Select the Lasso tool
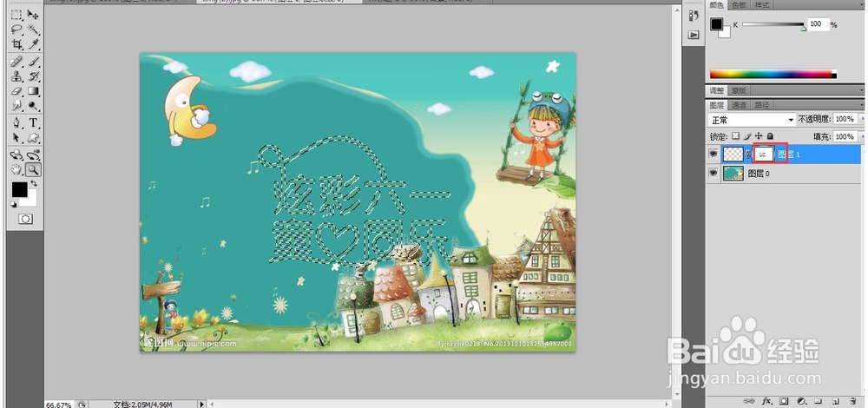868x408 pixels. (17, 29)
